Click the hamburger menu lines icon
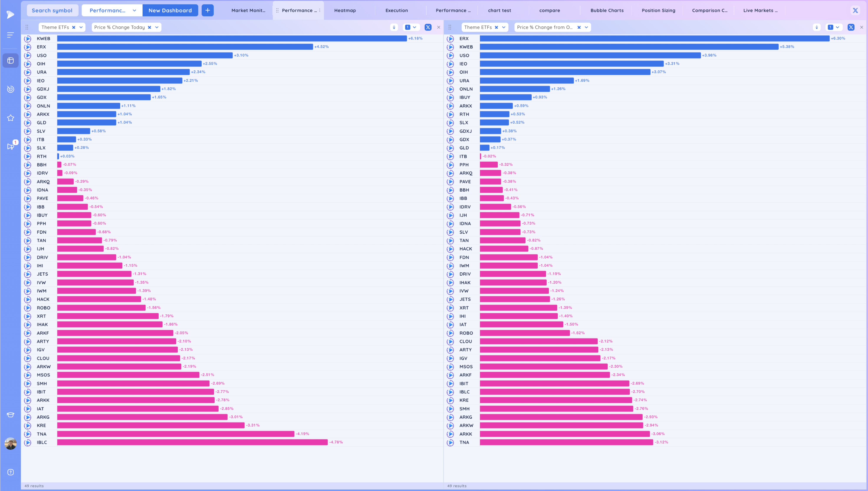This screenshot has width=868, height=491. [10, 35]
